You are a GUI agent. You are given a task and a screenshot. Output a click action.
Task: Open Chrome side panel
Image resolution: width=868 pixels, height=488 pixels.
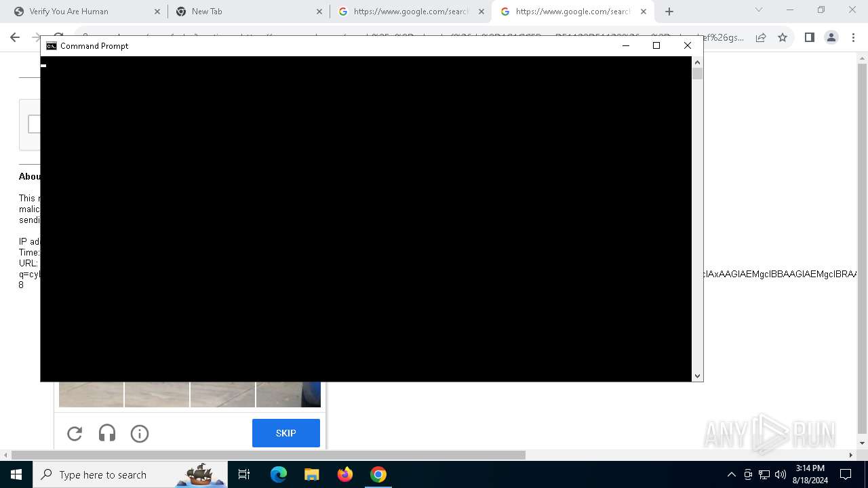click(809, 37)
